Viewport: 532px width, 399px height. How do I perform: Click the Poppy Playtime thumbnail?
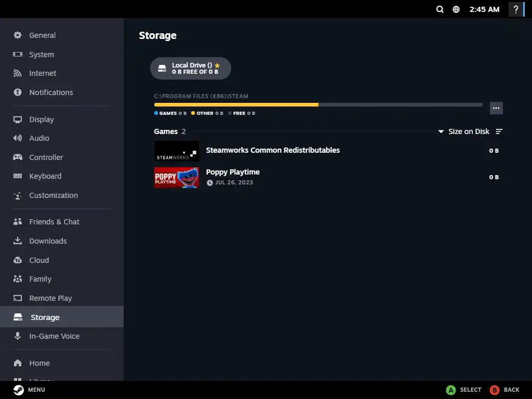(177, 178)
